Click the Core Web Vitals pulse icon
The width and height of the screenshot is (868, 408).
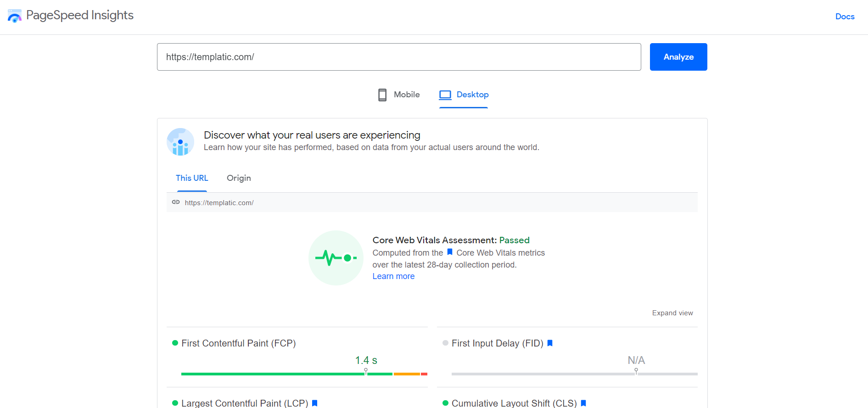pyautogui.click(x=336, y=258)
